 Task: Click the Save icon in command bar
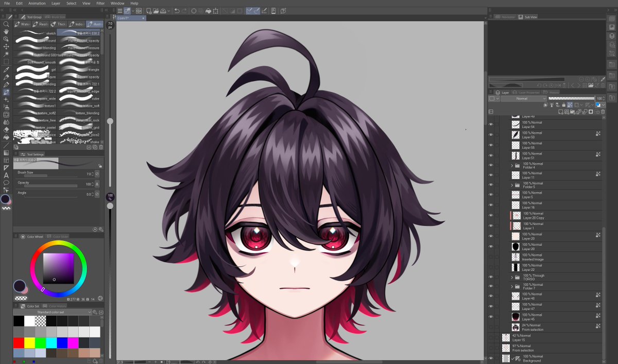163,11
